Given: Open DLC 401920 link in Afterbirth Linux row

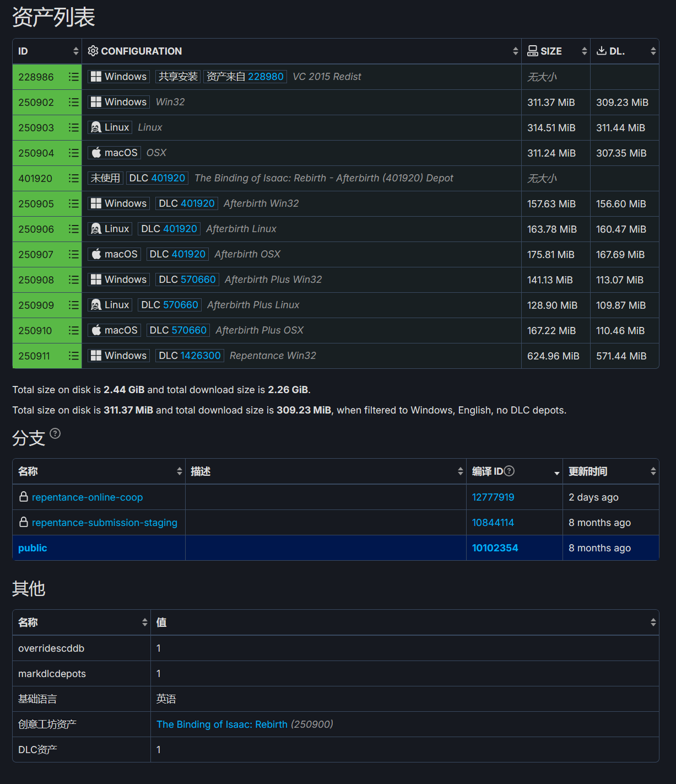Looking at the screenshot, I should tap(180, 229).
